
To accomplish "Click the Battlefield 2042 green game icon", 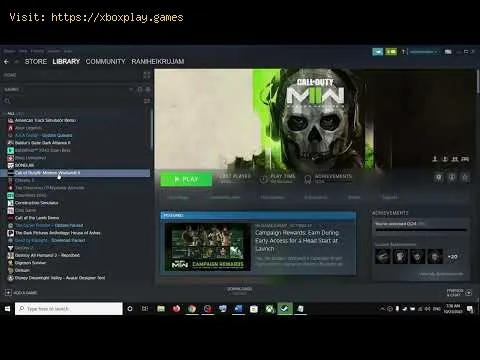I will pyautogui.click(x=11, y=150).
